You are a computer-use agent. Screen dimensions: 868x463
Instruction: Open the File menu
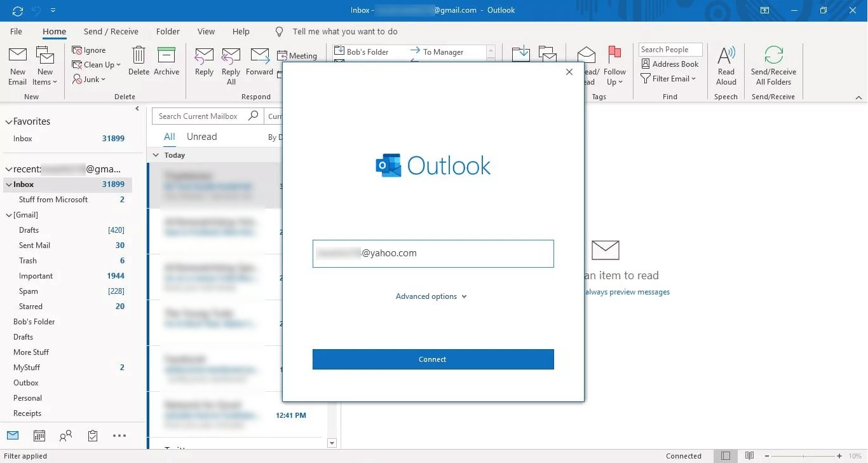coord(16,31)
